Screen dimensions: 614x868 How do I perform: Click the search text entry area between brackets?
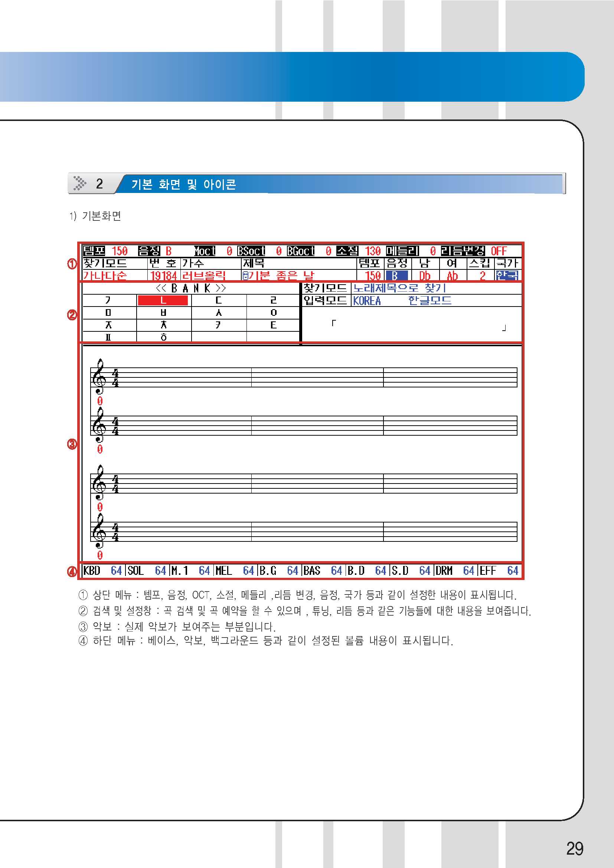click(418, 325)
